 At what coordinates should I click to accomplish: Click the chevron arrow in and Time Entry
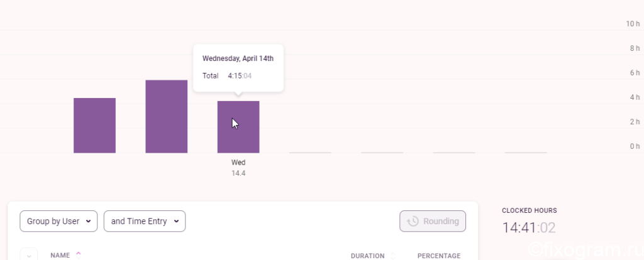pos(176,222)
